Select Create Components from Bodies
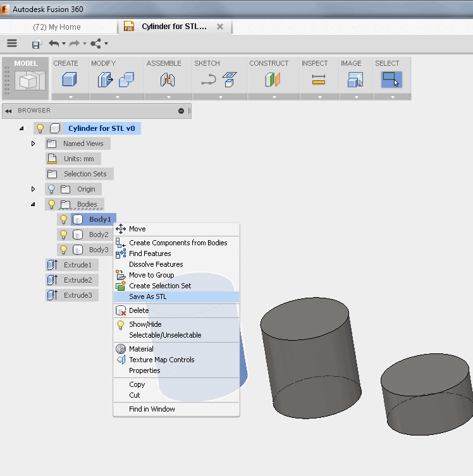The image size is (473, 476). click(176, 243)
